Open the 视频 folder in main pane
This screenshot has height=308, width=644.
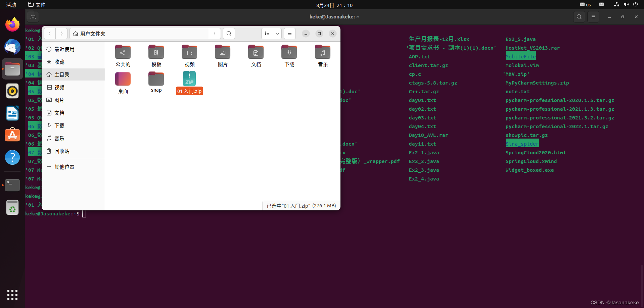tap(189, 56)
